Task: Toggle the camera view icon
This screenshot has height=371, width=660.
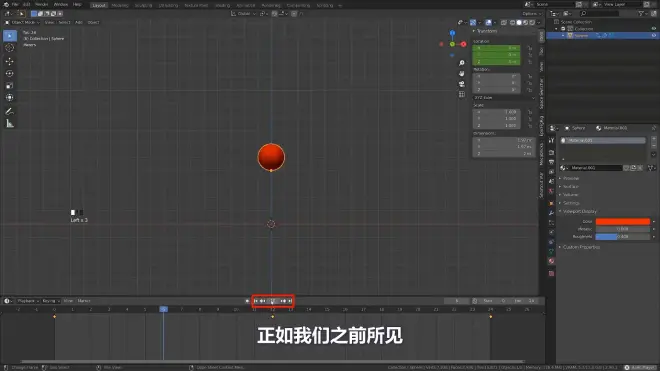Action: pos(462,84)
